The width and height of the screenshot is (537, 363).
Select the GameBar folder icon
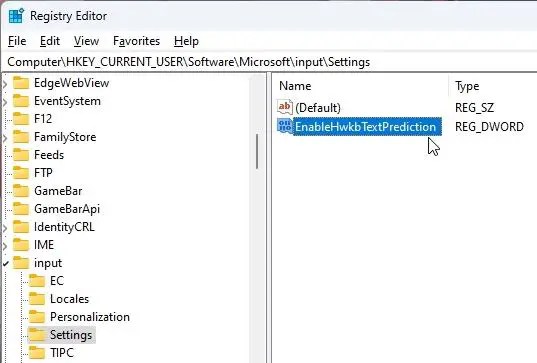21,191
